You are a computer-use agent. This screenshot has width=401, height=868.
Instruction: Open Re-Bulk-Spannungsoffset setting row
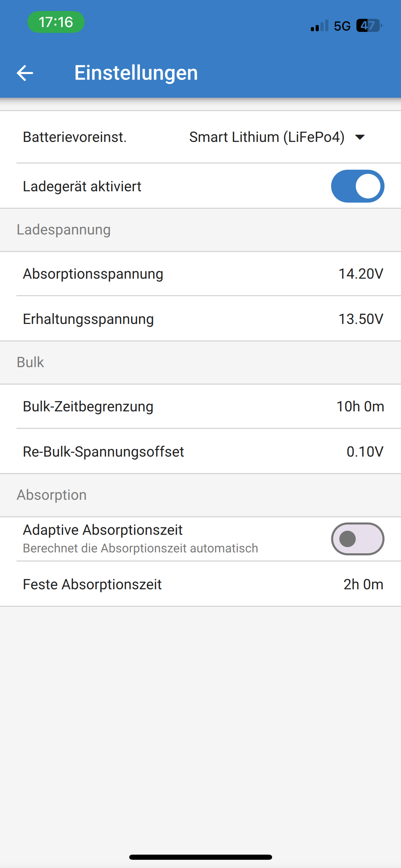click(200, 452)
